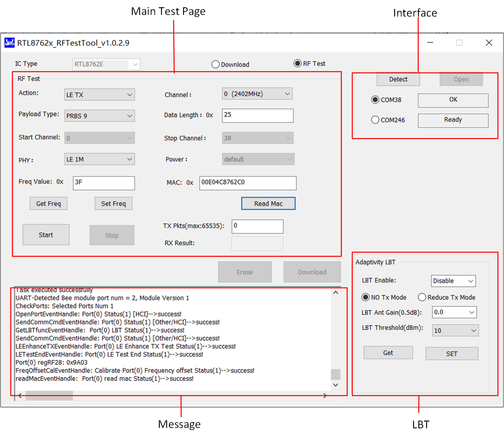
Task: Open the LBT Enable dropdown
Action: pyautogui.click(x=453, y=281)
